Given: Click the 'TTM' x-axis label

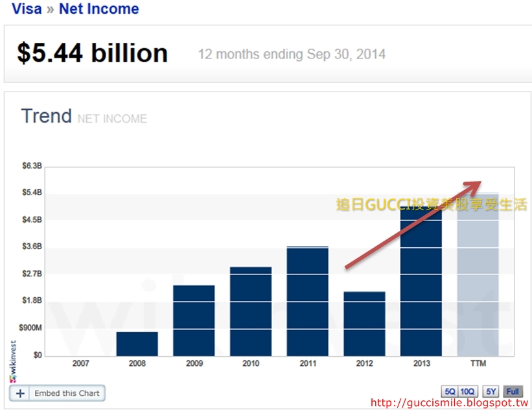Looking at the screenshot, I should coord(478,363).
